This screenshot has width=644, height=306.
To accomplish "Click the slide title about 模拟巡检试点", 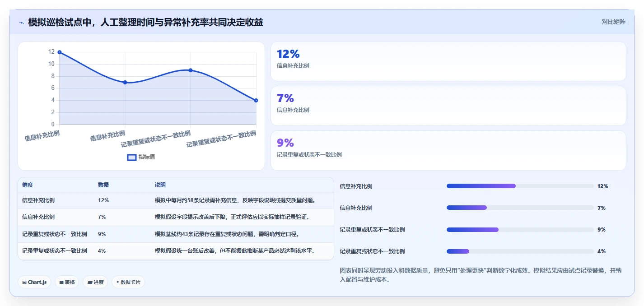I will pos(145,22).
